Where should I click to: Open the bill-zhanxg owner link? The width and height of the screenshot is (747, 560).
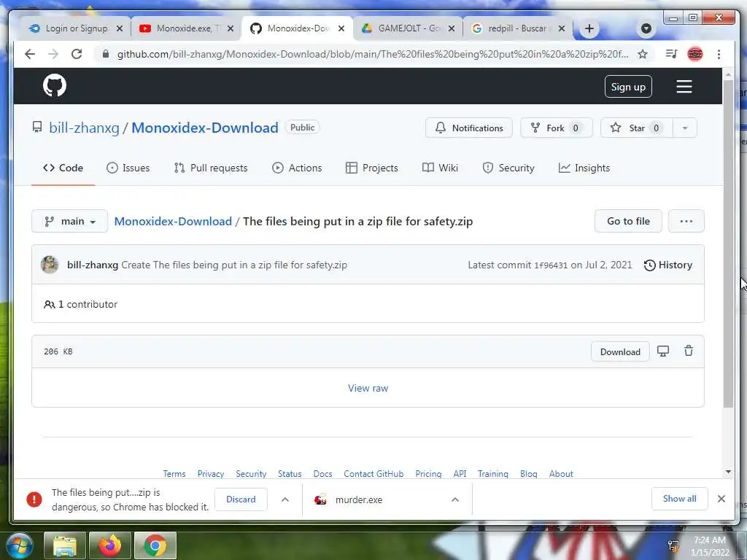pyautogui.click(x=85, y=128)
